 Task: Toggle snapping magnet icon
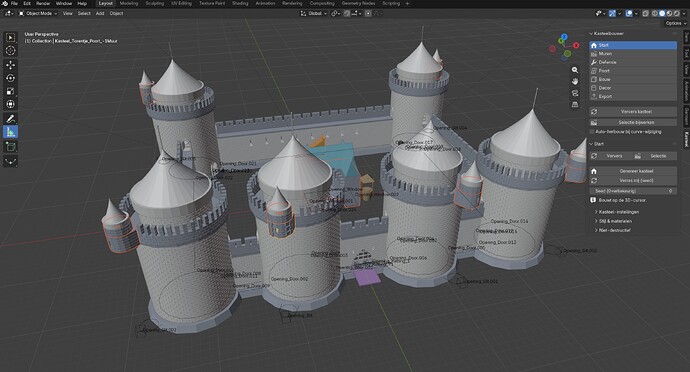coord(347,14)
